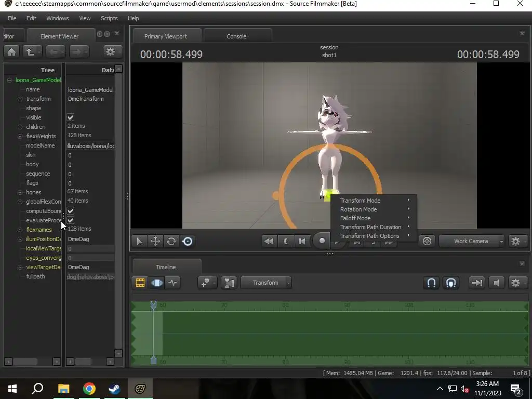Image resolution: width=532 pixels, height=399 pixels.
Task: Open Rotation Mode submenu
Action: point(374,209)
